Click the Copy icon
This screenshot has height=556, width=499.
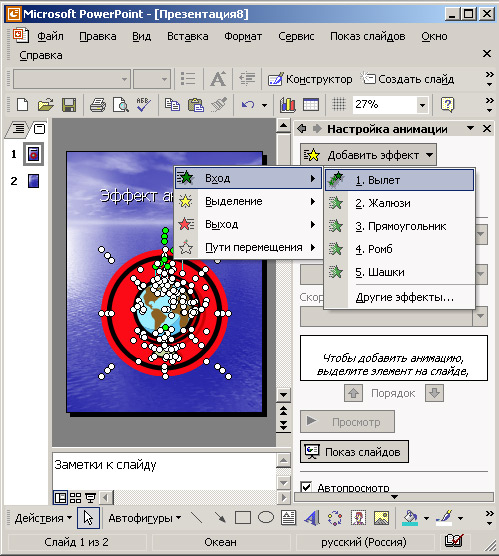172,105
